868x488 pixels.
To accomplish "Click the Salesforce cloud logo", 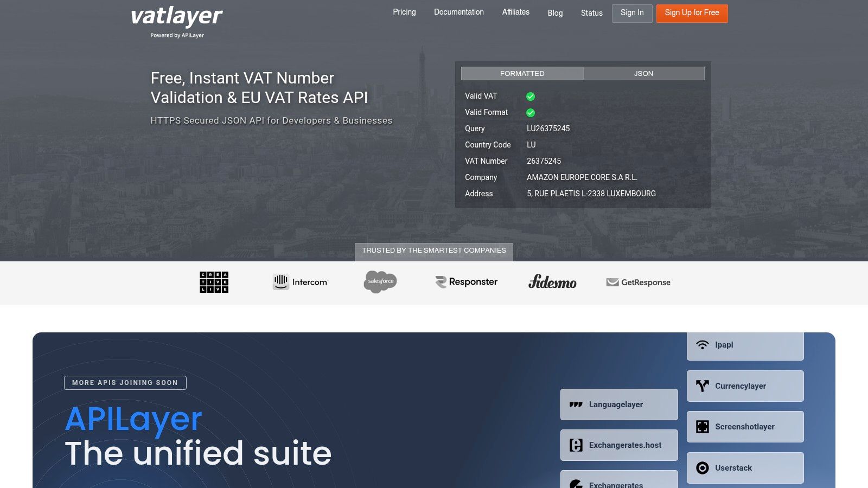I will pos(380,282).
